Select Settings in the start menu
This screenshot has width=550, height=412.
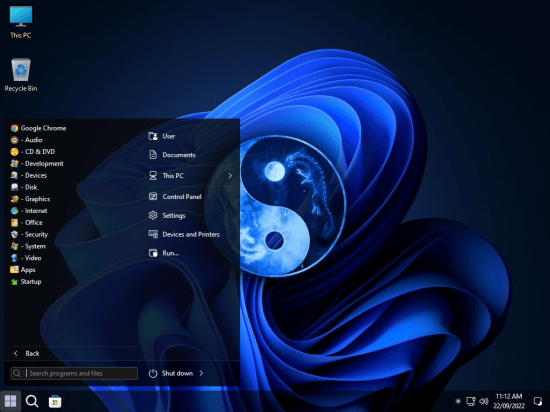167,215
